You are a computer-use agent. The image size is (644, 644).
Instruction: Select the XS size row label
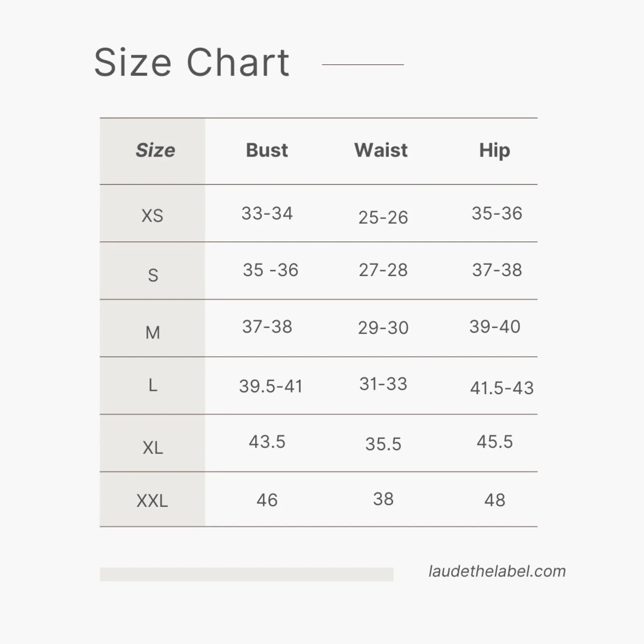click(x=153, y=216)
